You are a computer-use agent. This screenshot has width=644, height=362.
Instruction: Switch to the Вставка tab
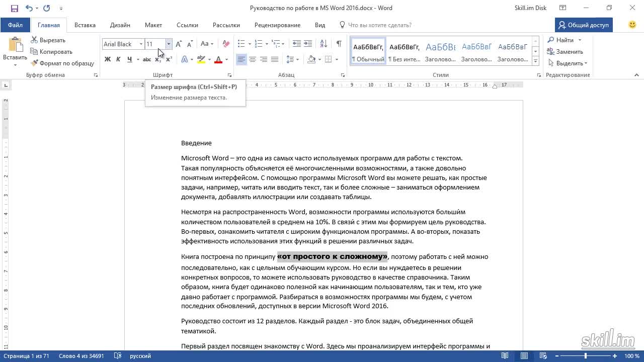[x=85, y=25]
